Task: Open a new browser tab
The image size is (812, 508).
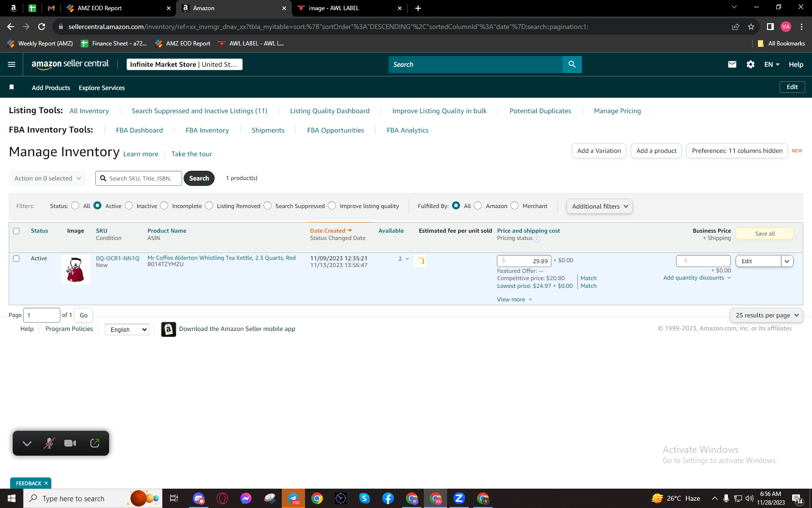Action: [x=418, y=8]
